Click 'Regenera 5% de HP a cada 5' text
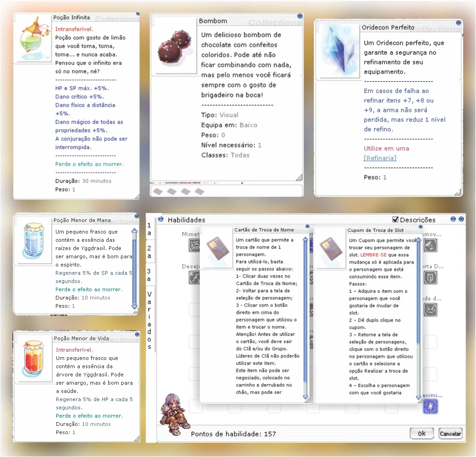Viewport: 476px width, 457px height. [94, 399]
